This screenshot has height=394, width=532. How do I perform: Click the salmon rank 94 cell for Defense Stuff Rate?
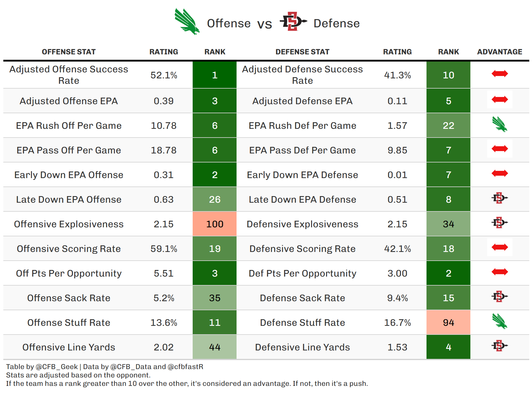click(x=448, y=323)
